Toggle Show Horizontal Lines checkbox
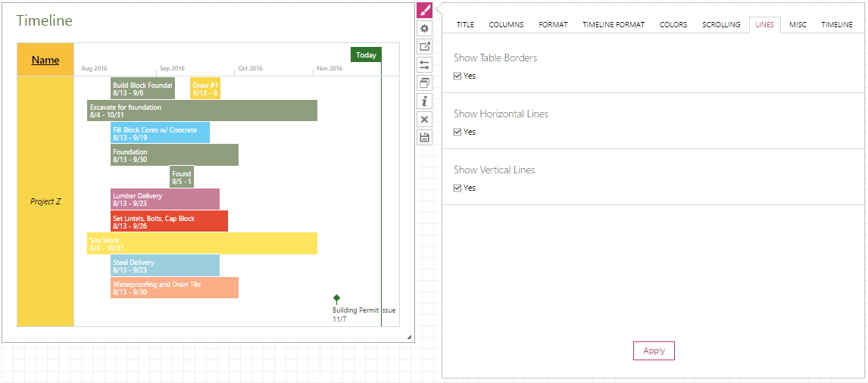The width and height of the screenshot is (868, 383). (457, 132)
